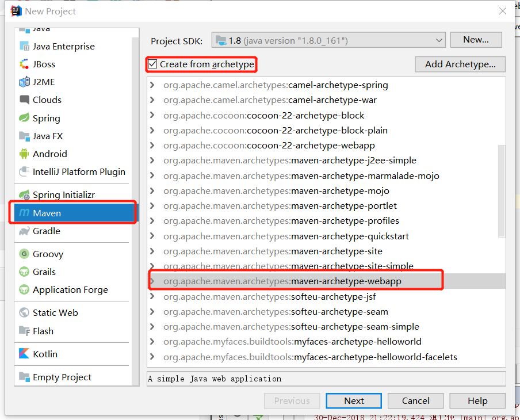Expand myfaces-archetype-helloworld-facelets entry
Image resolution: width=520 pixels, height=420 pixels.
point(152,357)
